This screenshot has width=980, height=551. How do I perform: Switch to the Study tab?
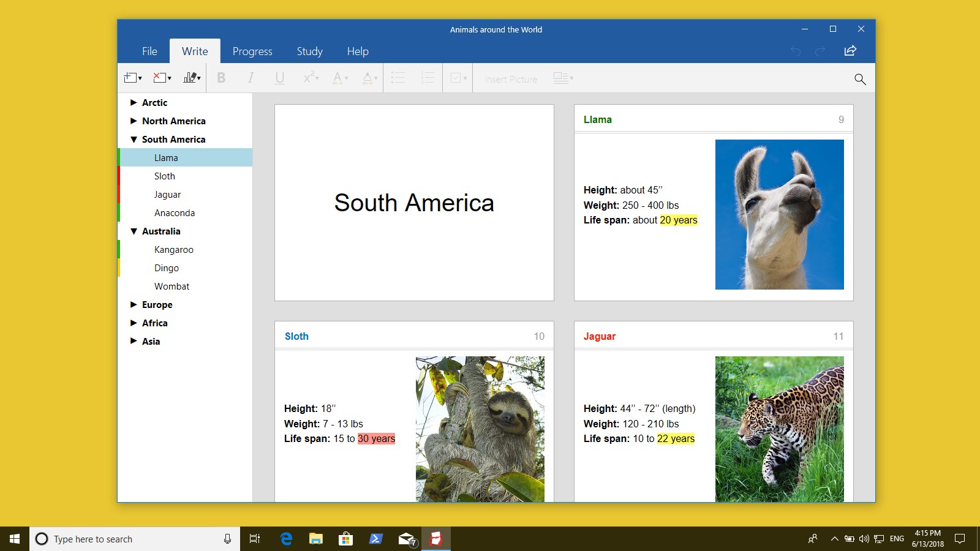[x=309, y=51]
